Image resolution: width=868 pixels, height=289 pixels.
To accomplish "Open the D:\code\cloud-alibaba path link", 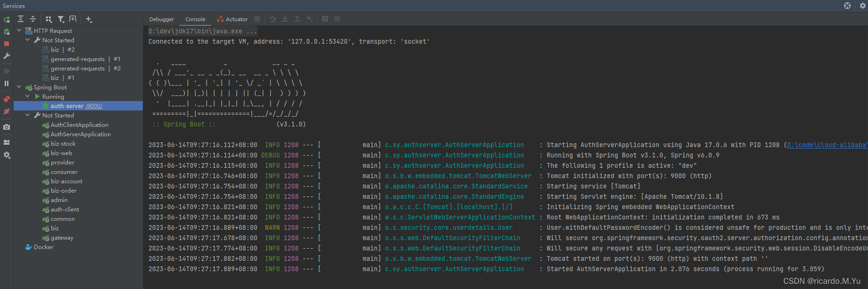I will click(827, 145).
